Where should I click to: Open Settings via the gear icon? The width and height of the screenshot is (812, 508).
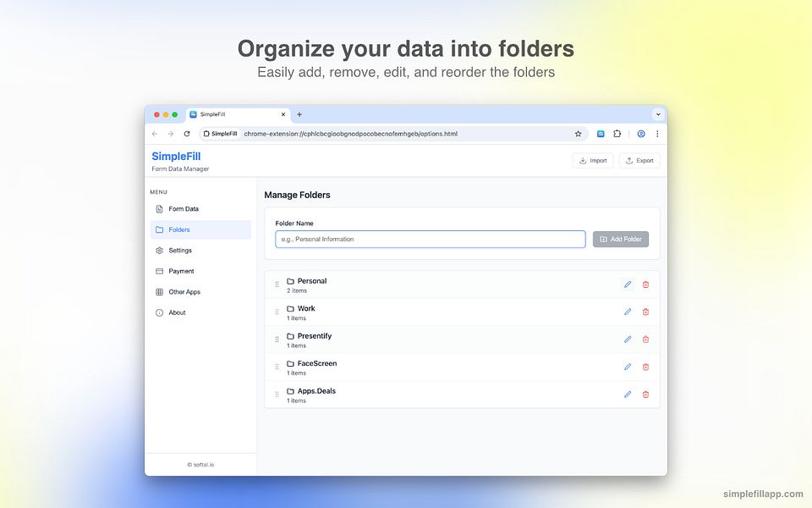coord(160,250)
